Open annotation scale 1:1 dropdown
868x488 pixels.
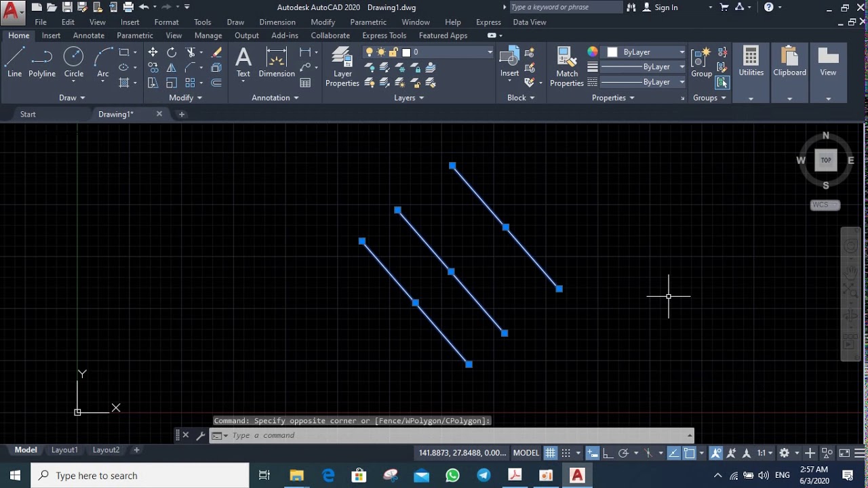pos(765,453)
